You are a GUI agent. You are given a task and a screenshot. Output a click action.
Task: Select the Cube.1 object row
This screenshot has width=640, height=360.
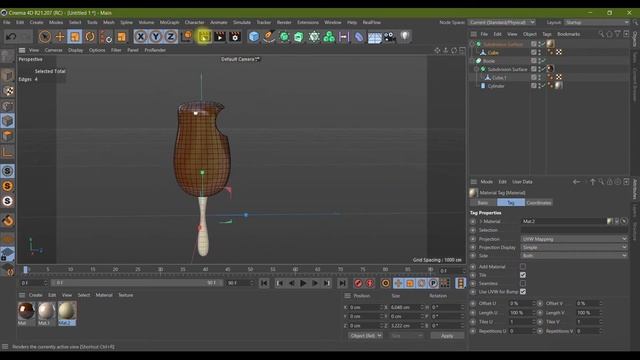[499, 78]
